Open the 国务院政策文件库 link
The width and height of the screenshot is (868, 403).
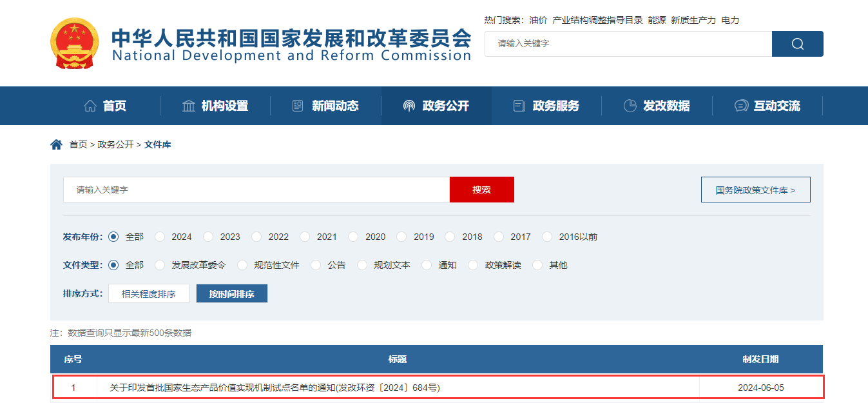pyautogui.click(x=755, y=190)
